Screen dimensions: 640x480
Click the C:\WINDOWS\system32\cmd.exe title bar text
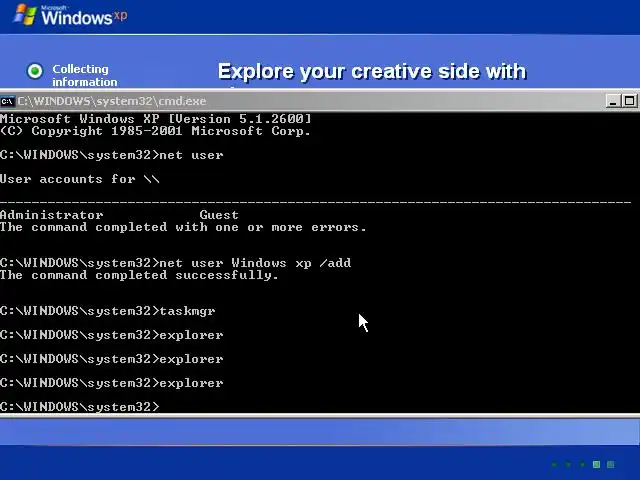click(112, 101)
